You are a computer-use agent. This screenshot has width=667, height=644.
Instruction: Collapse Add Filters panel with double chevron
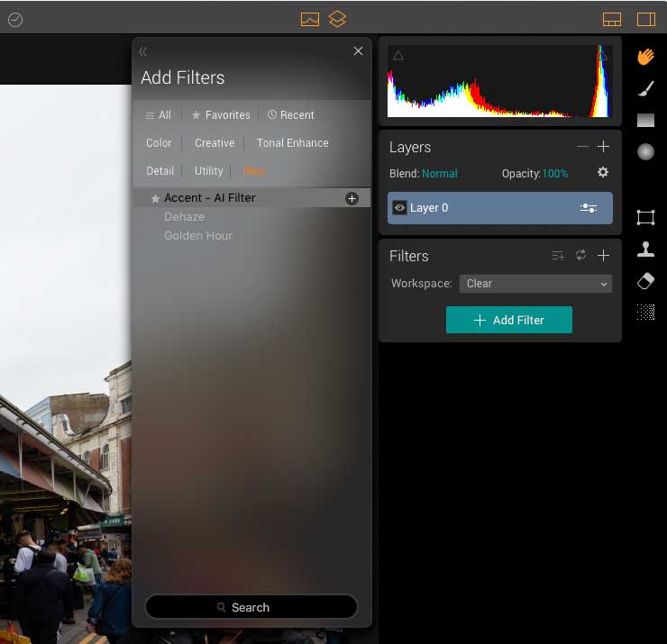[143, 51]
